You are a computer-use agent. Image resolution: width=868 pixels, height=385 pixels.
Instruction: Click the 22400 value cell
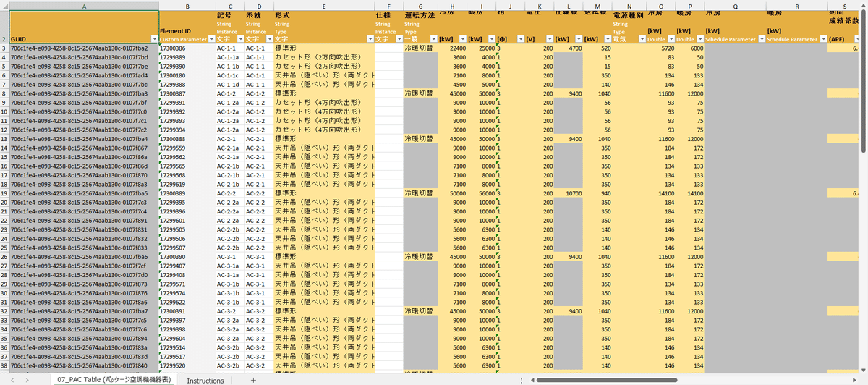[453, 48]
